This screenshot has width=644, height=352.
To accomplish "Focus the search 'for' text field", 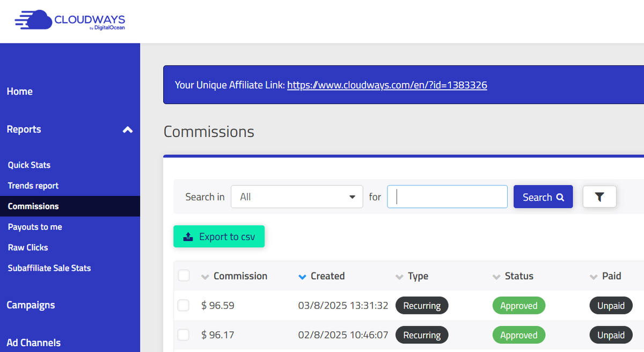I will click(x=447, y=197).
